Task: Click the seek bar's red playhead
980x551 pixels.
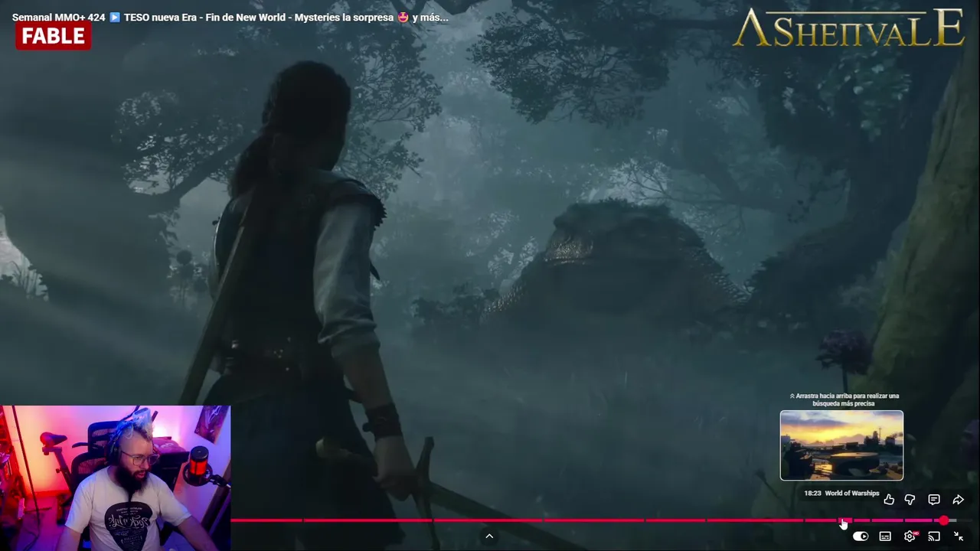Action: pyautogui.click(x=944, y=520)
